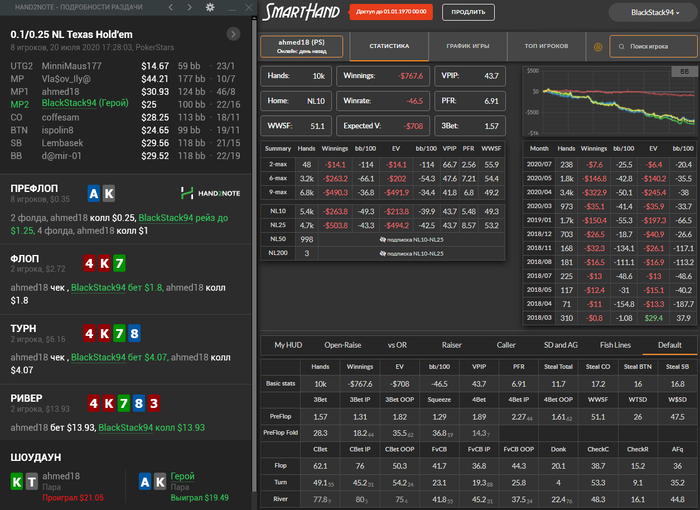
Task: Click BlackStack94 бет $4.07 turn action
Action: click(x=119, y=357)
